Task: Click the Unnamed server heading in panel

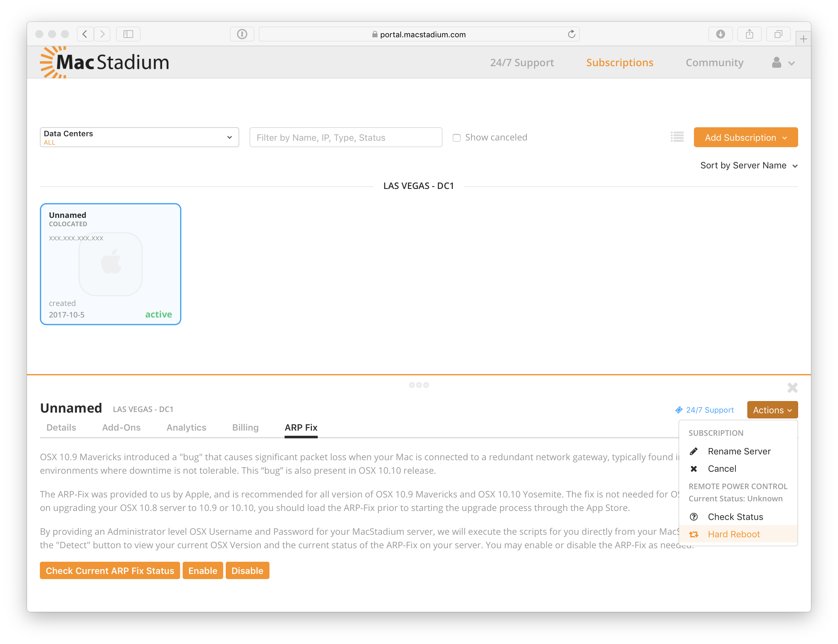Action: [x=71, y=408]
